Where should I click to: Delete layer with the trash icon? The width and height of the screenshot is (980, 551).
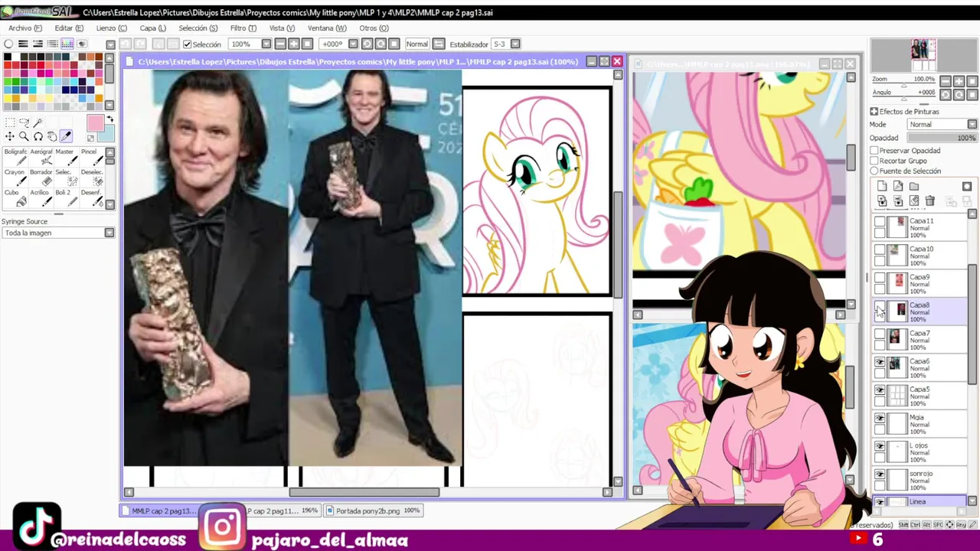pos(930,201)
